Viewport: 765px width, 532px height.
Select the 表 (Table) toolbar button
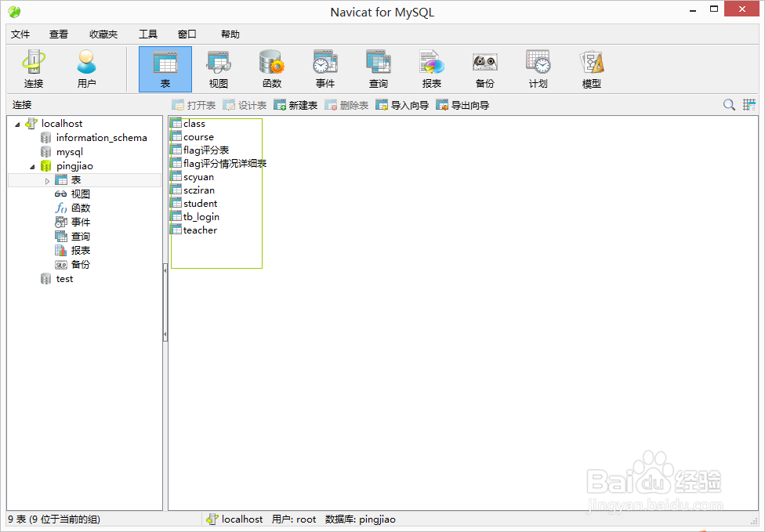[x=165, y=69]
